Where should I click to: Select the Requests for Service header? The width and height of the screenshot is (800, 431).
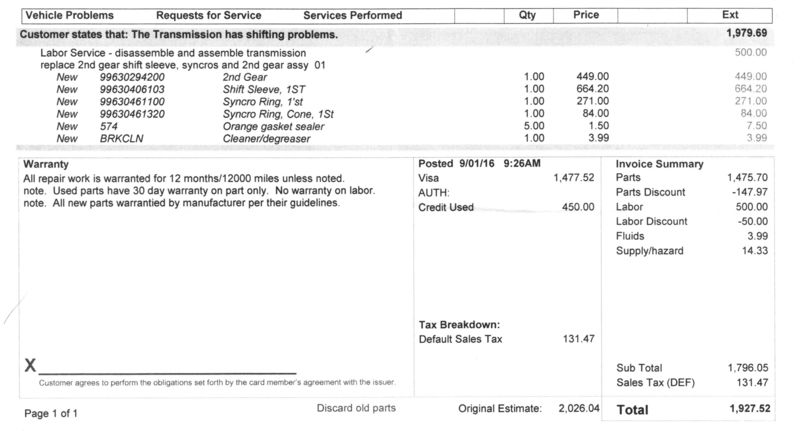click(209, 16)
